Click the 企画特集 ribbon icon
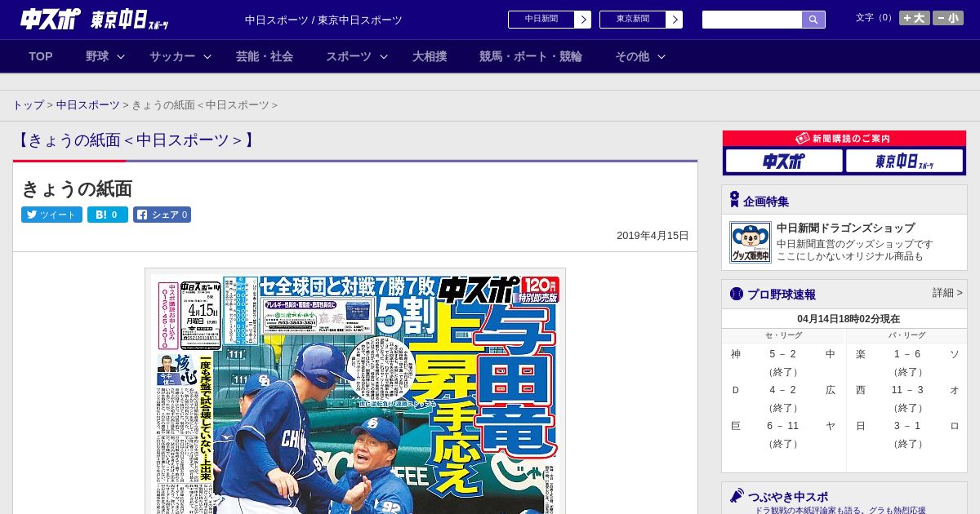980x514 pixels. [x=734, y=200]
